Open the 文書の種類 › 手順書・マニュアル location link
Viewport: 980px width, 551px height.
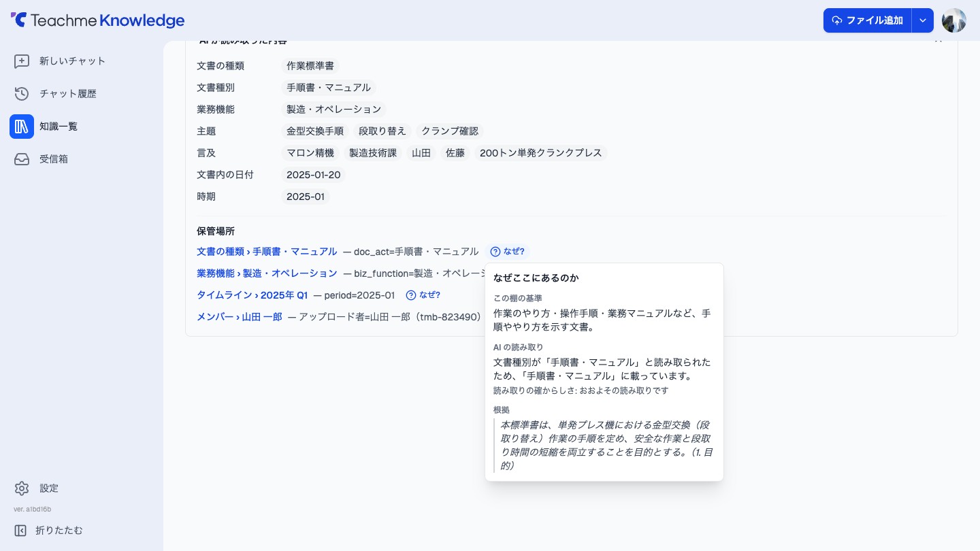click(x=267, y=252)
